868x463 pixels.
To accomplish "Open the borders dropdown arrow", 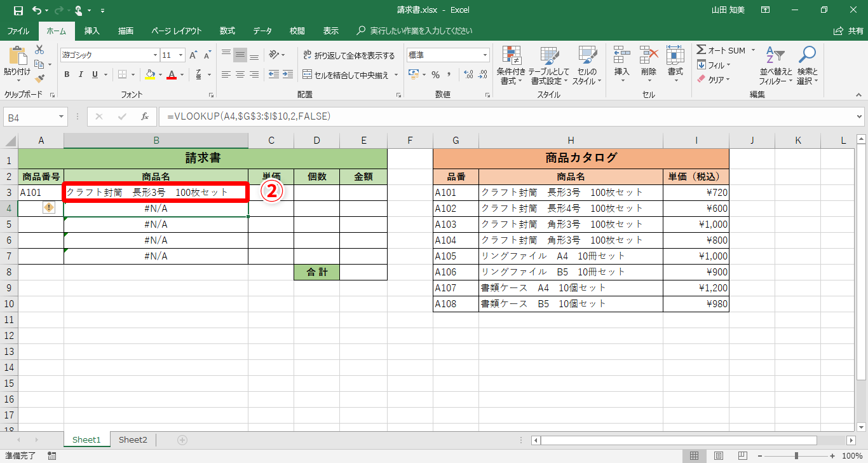I will 133,74.
